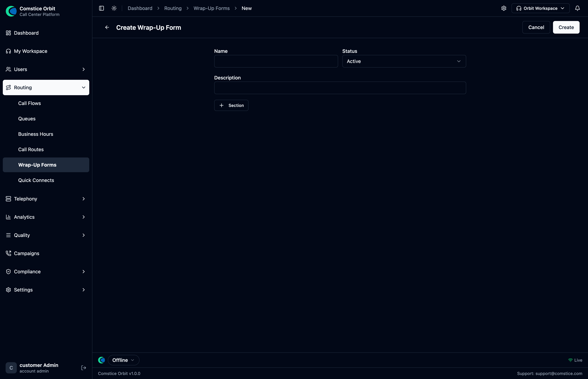
Task: Expand the Telephony submenu chevron
Action: point(83,199)
